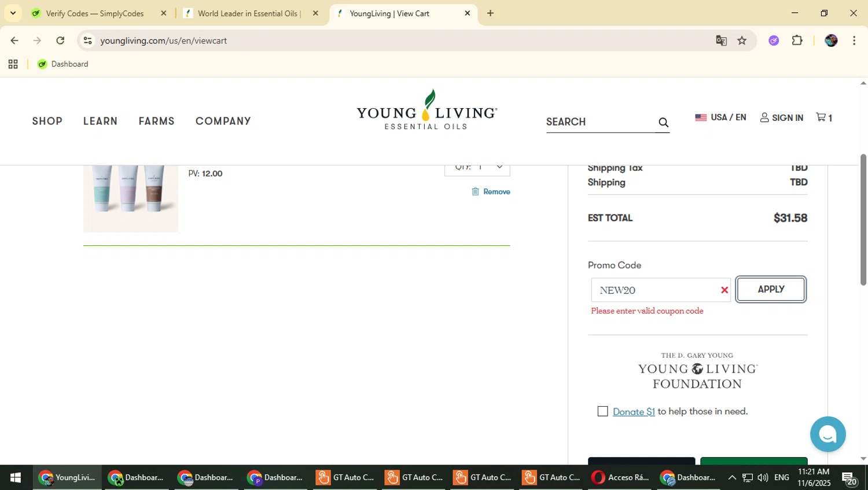Select the YoungLivi... taskbar item
The width and height of the screenshot is (868, 490).
(67, 477)
